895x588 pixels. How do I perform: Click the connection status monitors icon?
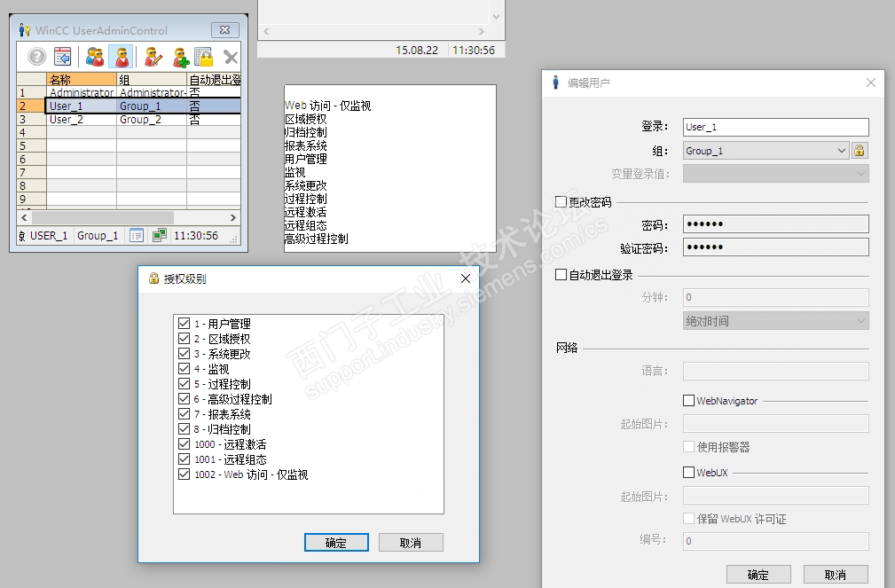click(x=160, y=235)
